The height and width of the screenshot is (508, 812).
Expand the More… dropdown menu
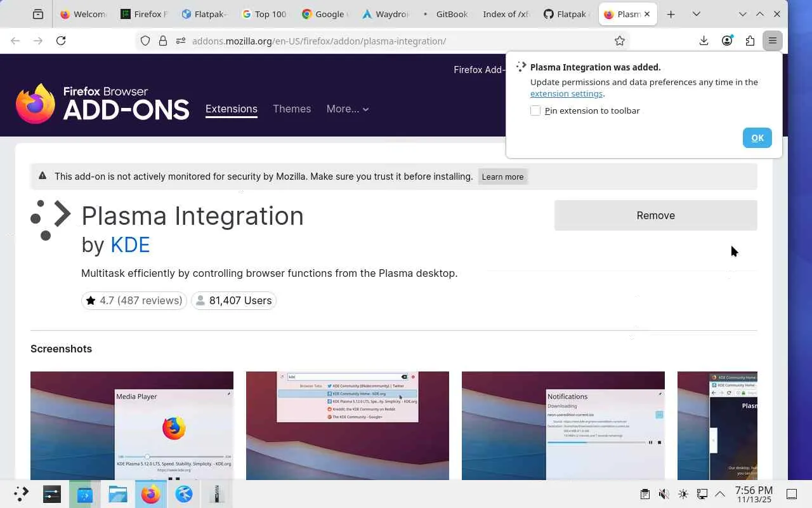click(348, 109)
